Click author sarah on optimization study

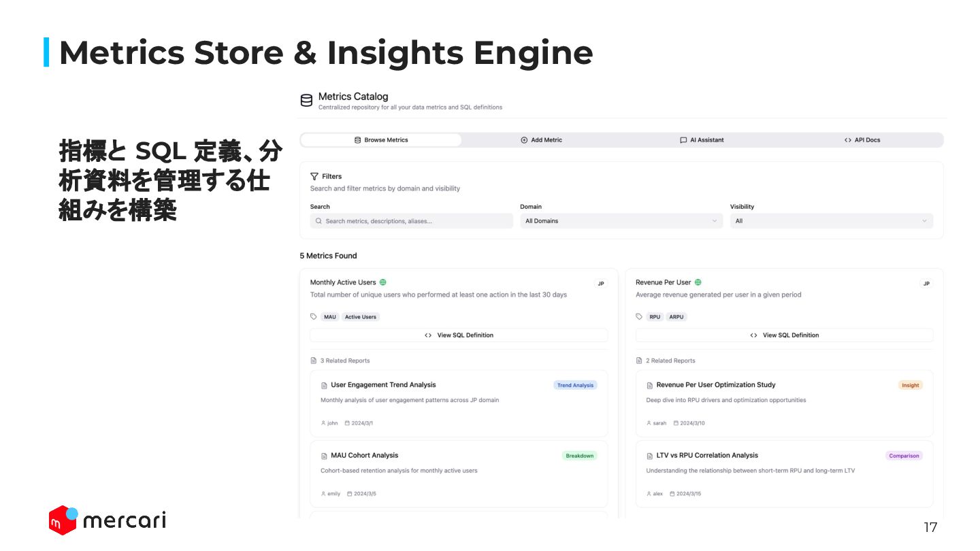pos(657,423)
